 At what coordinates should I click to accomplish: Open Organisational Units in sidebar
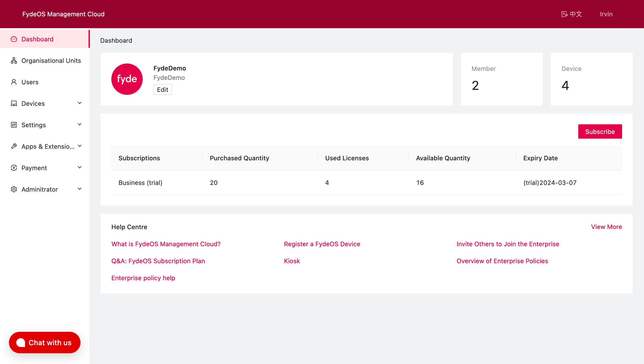45,61
